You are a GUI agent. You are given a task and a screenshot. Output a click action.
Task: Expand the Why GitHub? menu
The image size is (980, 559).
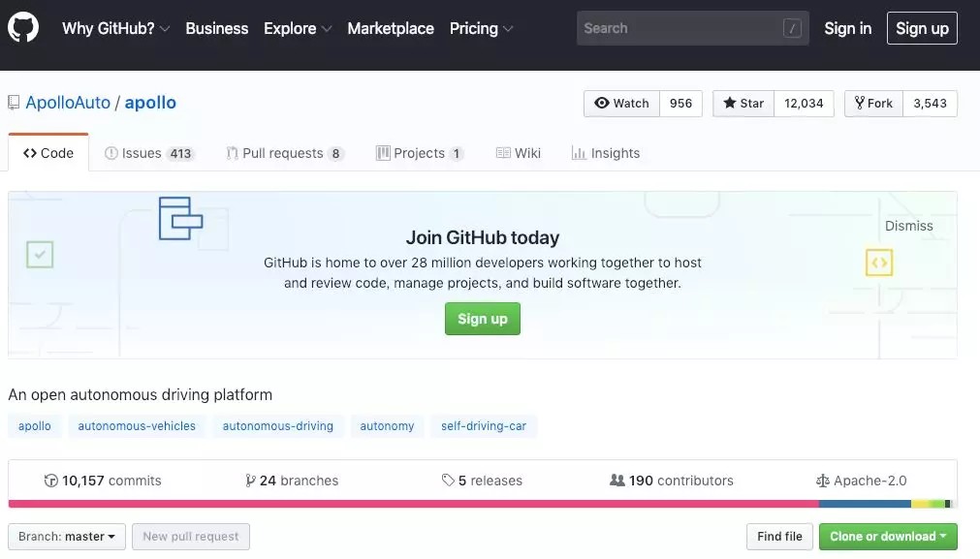[x=115, y=28]
